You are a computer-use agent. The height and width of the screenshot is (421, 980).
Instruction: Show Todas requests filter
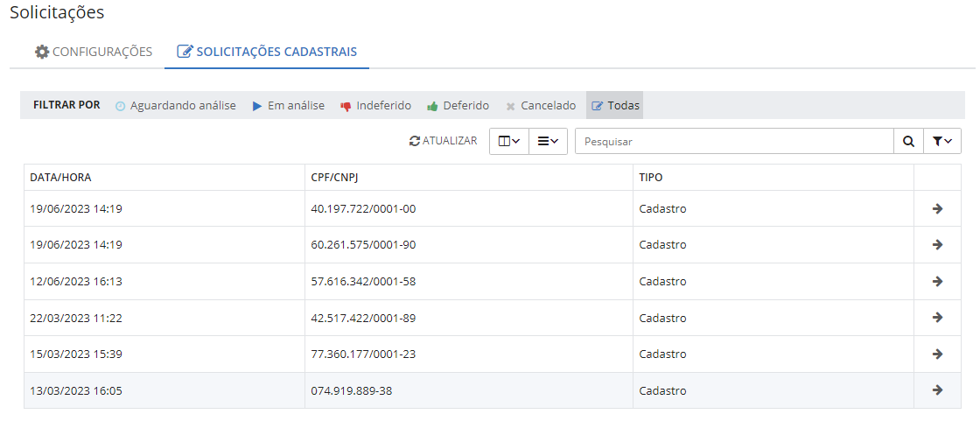coord(615,106)
